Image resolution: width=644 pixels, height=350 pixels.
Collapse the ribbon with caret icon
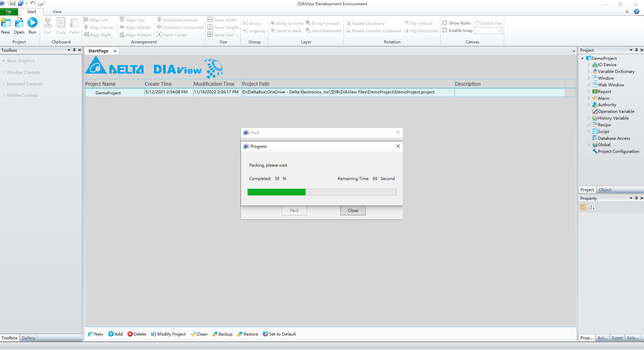[x=627, y=12]
